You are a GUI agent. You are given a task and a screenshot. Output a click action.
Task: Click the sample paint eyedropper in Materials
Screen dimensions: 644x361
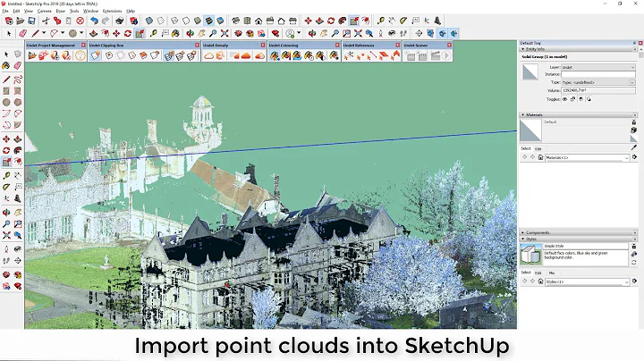pos(634,147)
